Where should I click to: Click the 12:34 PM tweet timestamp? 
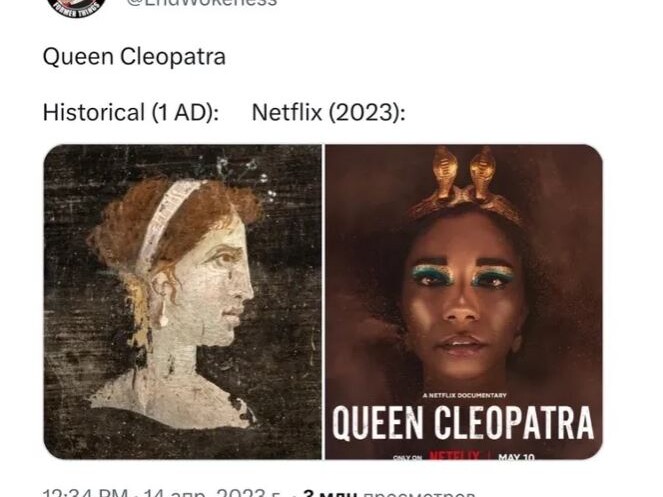click(x=85, y=493)
